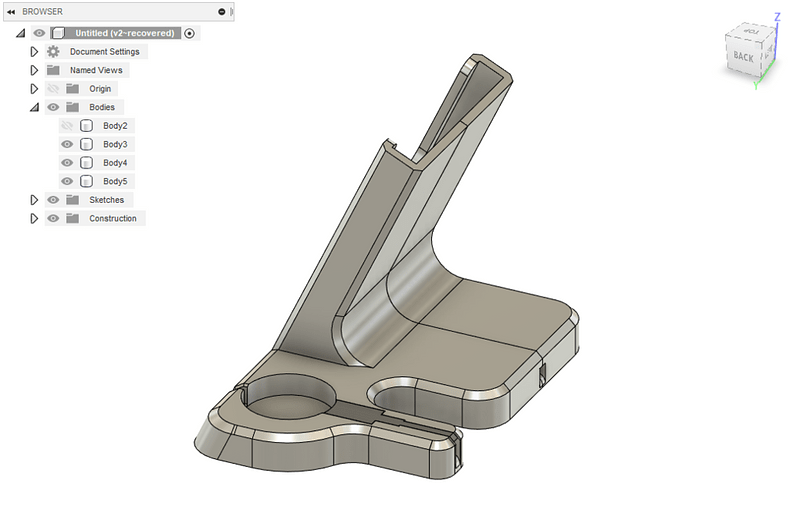Select the Body3 label

point(115,144)
